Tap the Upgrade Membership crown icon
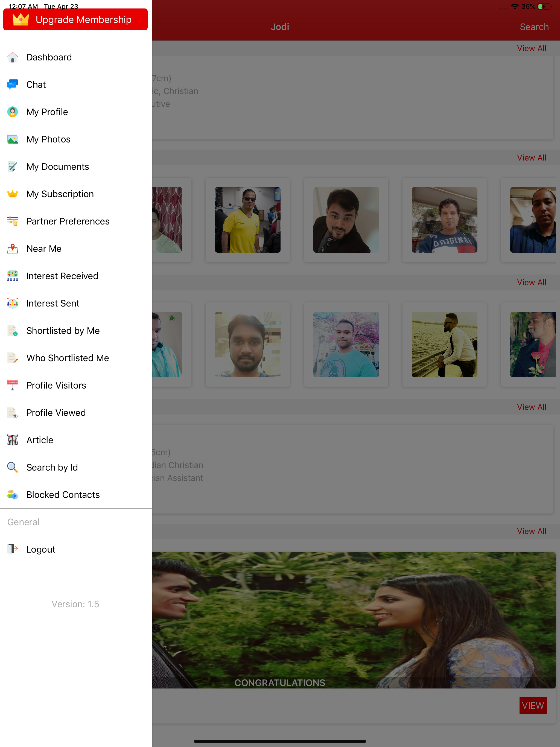Image resolution: width=560 pixels, height=747 pixels. tap(21, 19)
